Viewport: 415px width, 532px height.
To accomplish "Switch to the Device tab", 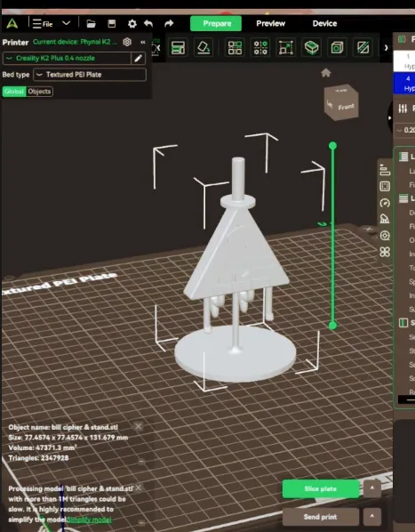I will 324,23.
